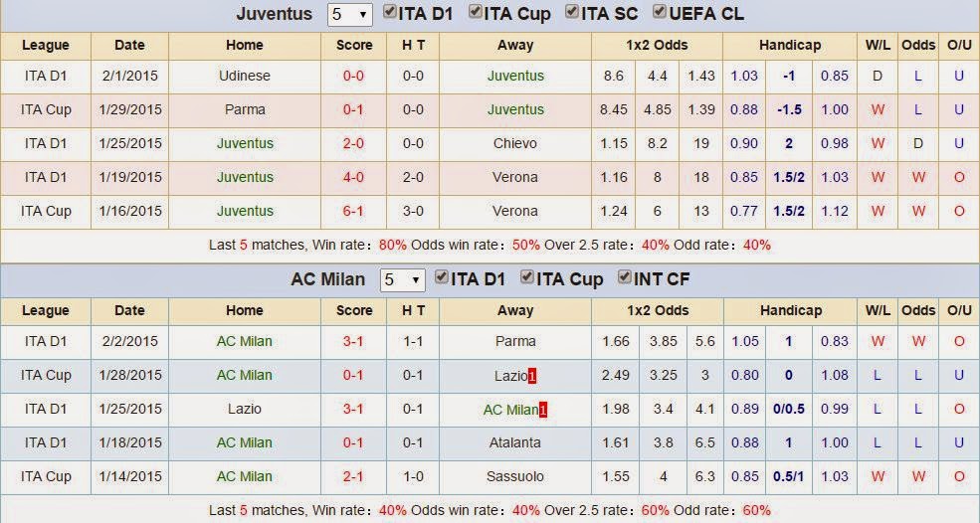
Task: Toggle the Juventus ITA Cup checkbox
Action: coord(475,12)
